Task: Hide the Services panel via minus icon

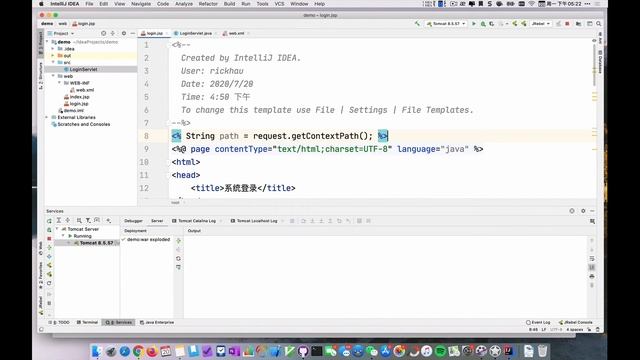Action: (592, 211)
